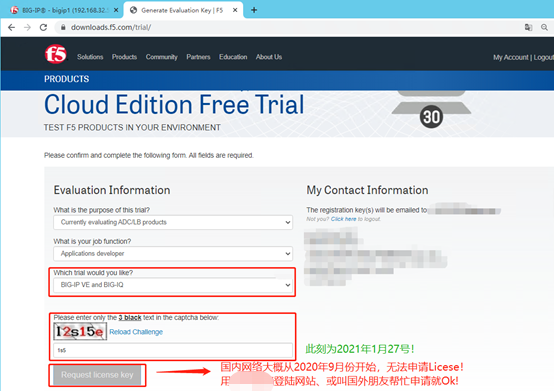Open the trial purpose dropdown
This screenshot has width=554, height=391.
(173, 222)
